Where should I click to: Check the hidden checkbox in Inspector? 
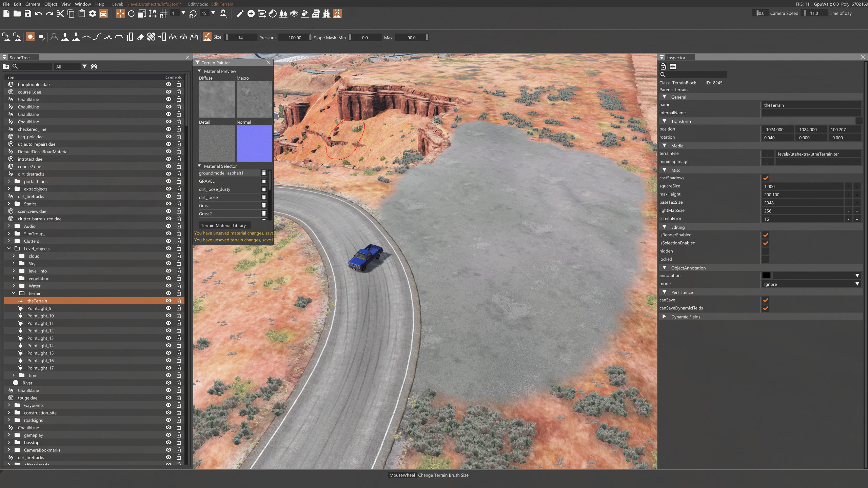click(x=766, y=251)
